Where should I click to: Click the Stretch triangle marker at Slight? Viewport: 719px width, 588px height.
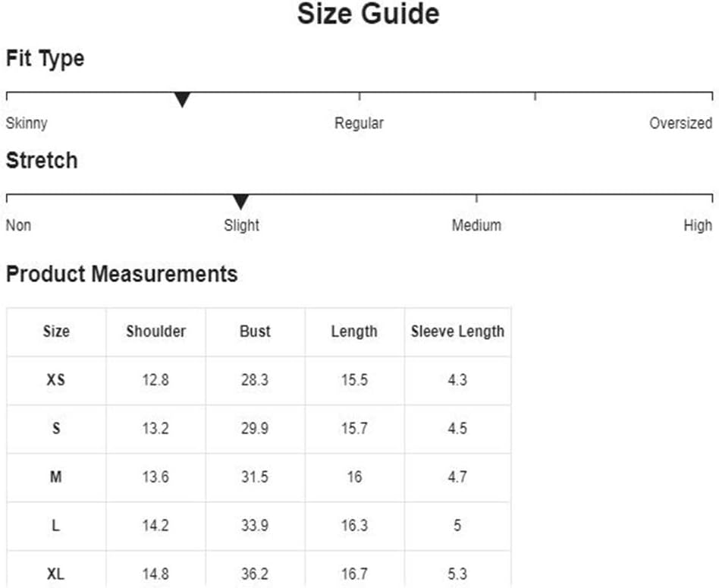click(240, 202)
